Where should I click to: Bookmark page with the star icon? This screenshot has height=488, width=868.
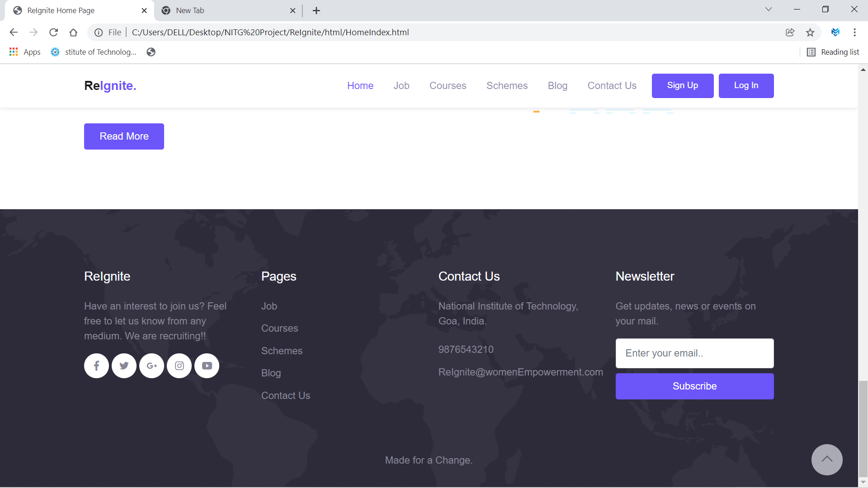coord(810,32)
